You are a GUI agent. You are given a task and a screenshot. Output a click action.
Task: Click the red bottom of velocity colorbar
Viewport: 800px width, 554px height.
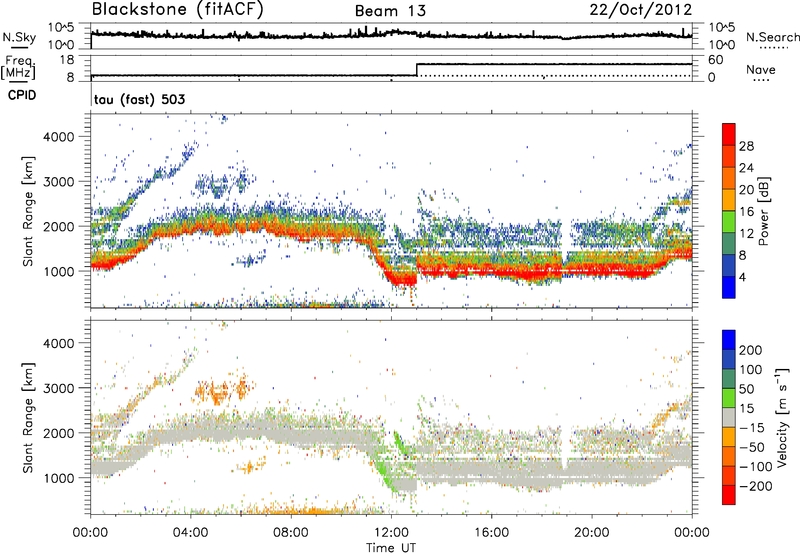click(729, 495)
